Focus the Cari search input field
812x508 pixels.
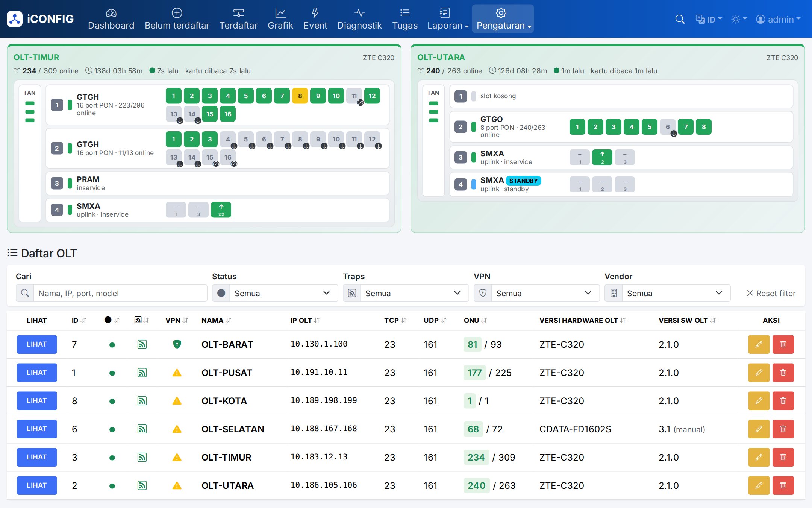[x=120, y=293]
